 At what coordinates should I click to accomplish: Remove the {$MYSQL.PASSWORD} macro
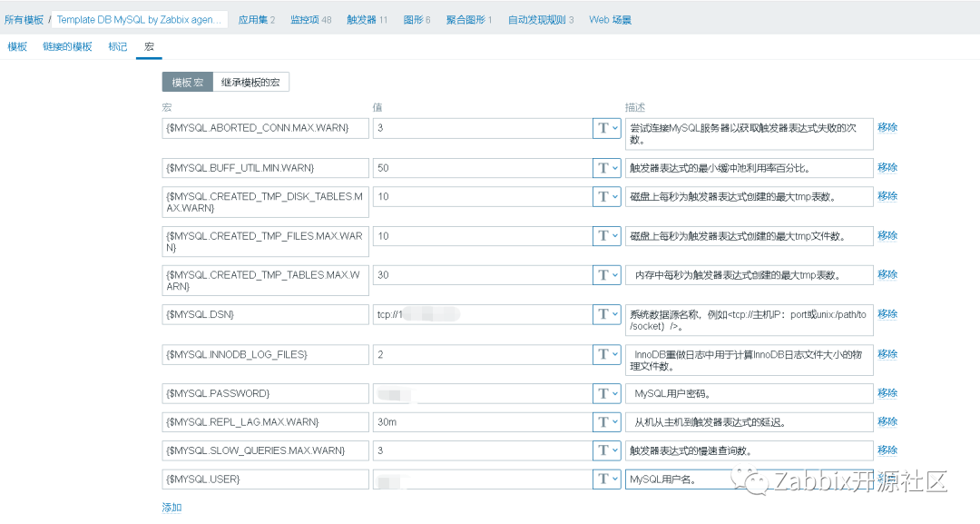pyautogui.click(x=887, y=393)
